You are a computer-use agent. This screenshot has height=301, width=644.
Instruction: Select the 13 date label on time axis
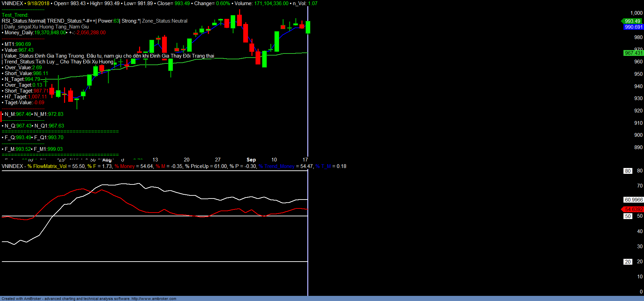[155, 160]
